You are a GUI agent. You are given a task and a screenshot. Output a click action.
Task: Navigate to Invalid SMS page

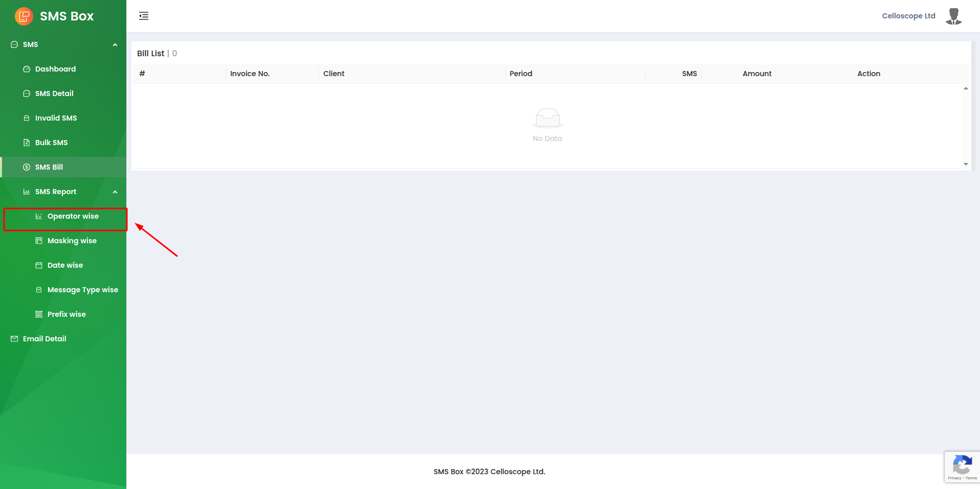[x=56, y=118]
